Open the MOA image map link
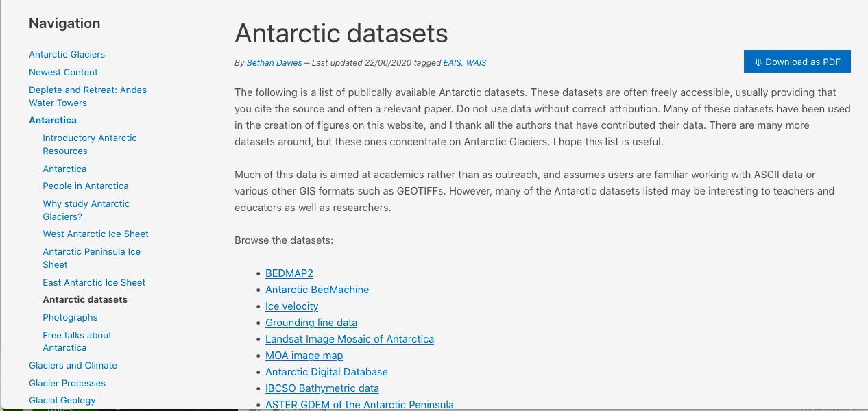The width and height of the screenshot is (868, 411). [x=304, y=356]
